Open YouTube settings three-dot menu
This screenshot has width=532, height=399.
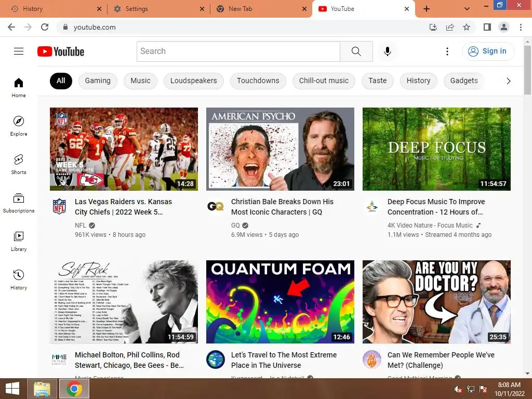point(447,51)
